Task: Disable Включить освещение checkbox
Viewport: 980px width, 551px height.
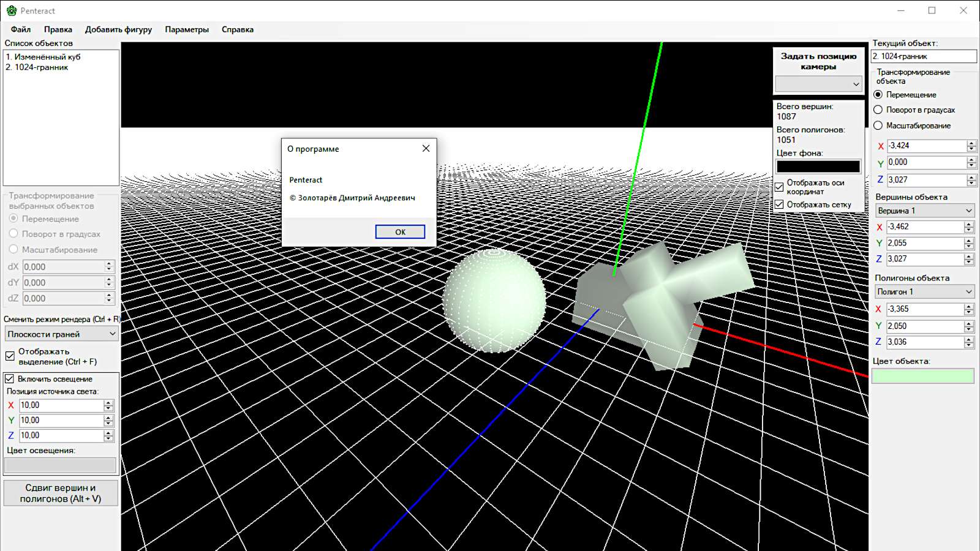Action: coord(10,379)
